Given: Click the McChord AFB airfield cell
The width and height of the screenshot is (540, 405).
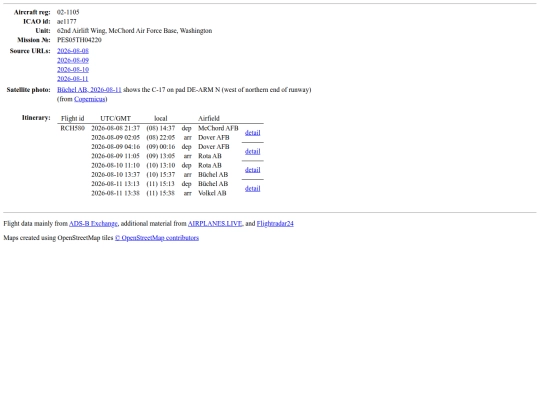Looking at the screenshot, I should 218,128.
